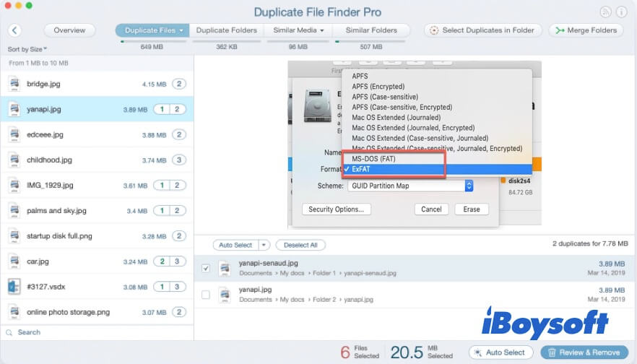Click the bridge.jpg file icon

coord(14,84)
